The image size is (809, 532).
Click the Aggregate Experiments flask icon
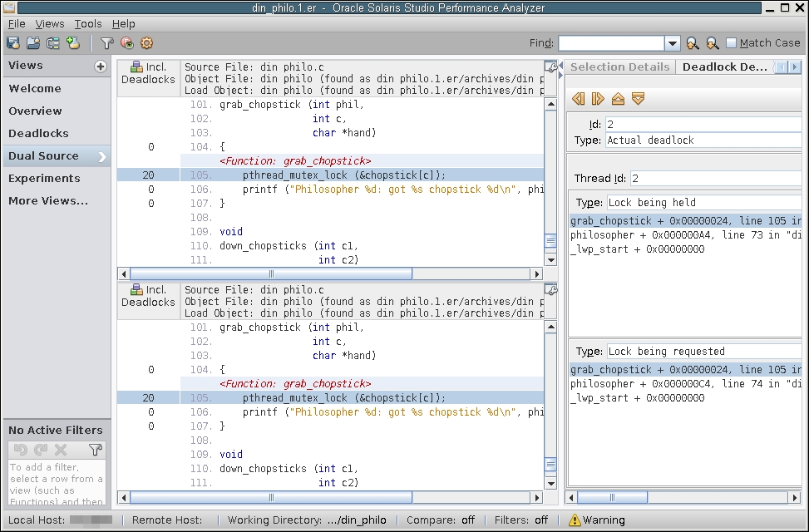[73, 43]
